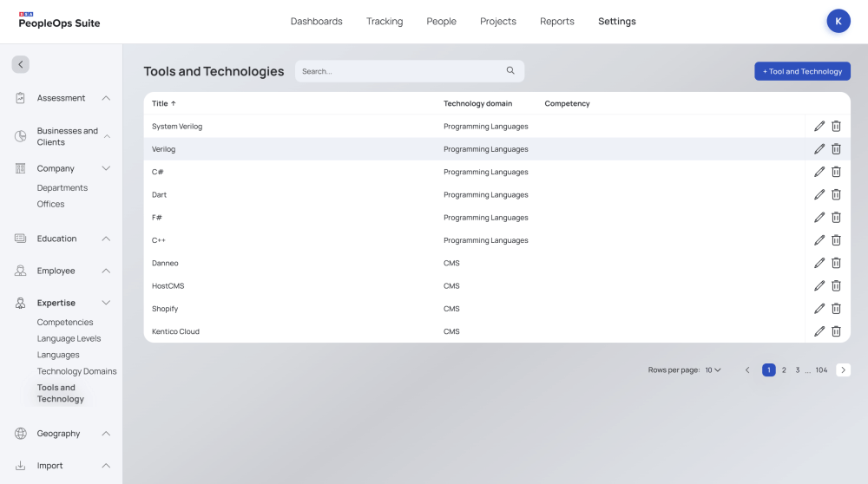Click the PeopleOps Suite logo
The width and height of the screenshot is (868, 484).
pos(59,21)
